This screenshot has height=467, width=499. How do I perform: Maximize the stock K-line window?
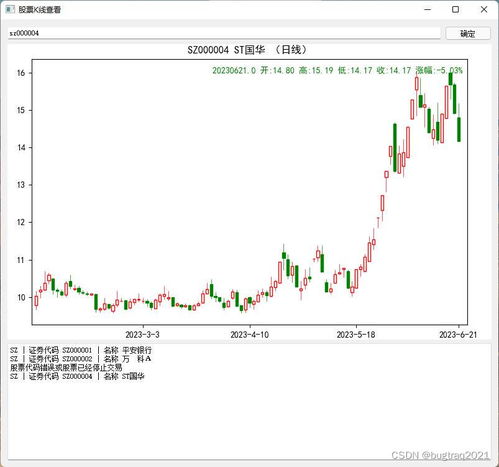tap(455, 10)
